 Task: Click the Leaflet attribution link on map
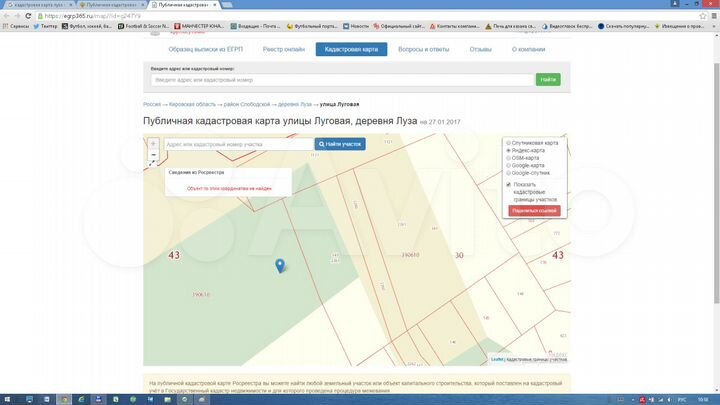[497, 359]
